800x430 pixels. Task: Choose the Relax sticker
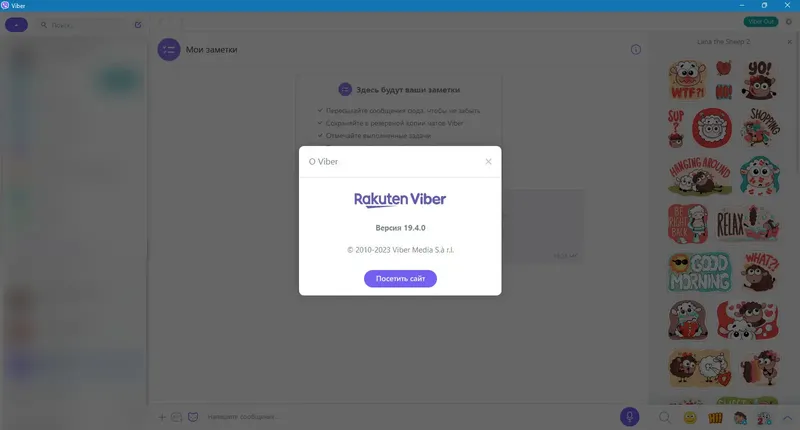[747, 224]
